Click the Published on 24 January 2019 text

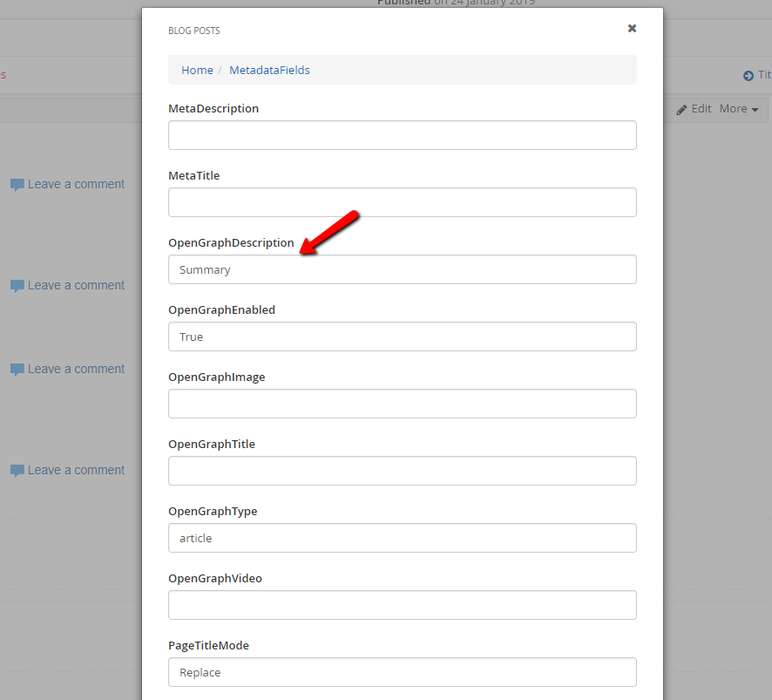[x=455, y=3]
